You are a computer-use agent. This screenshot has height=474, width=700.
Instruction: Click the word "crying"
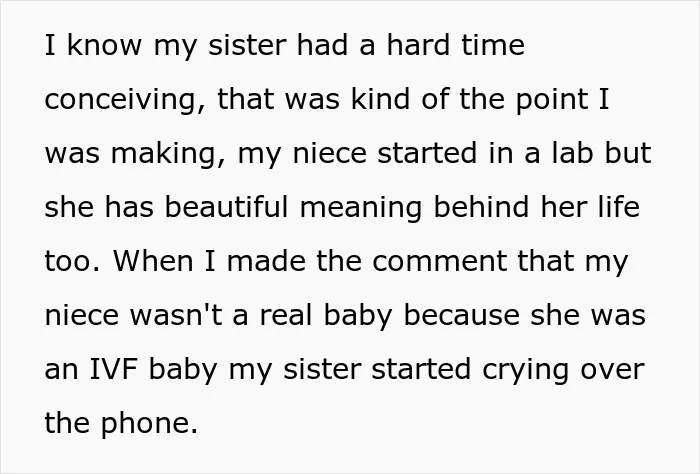click(525, 370)
